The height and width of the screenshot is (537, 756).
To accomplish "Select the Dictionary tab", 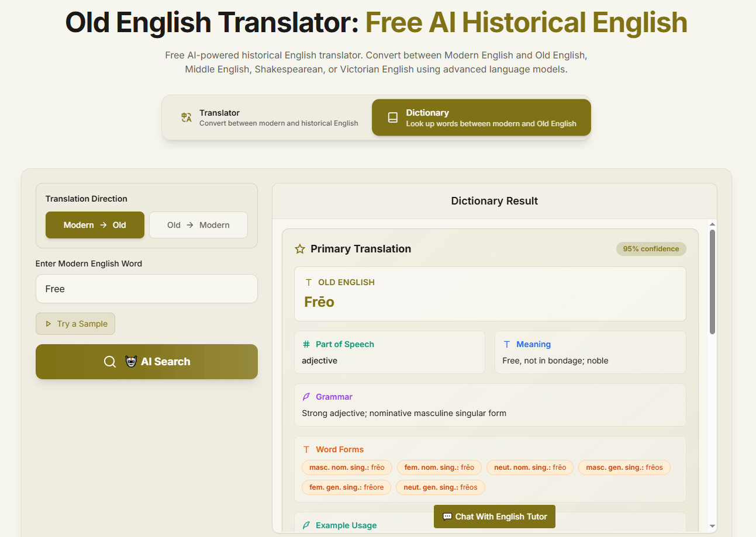I will click(x=481, y=117).
